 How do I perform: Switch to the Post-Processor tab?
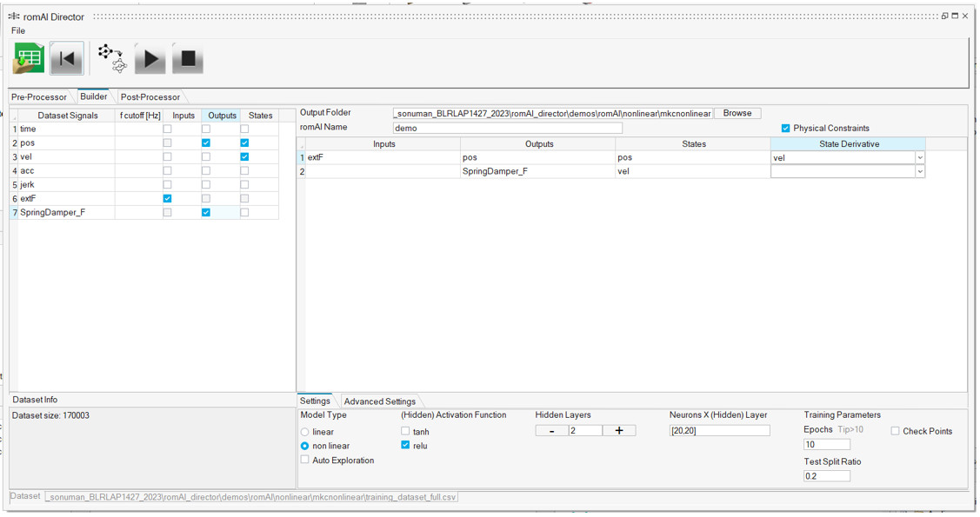point(150,97)
